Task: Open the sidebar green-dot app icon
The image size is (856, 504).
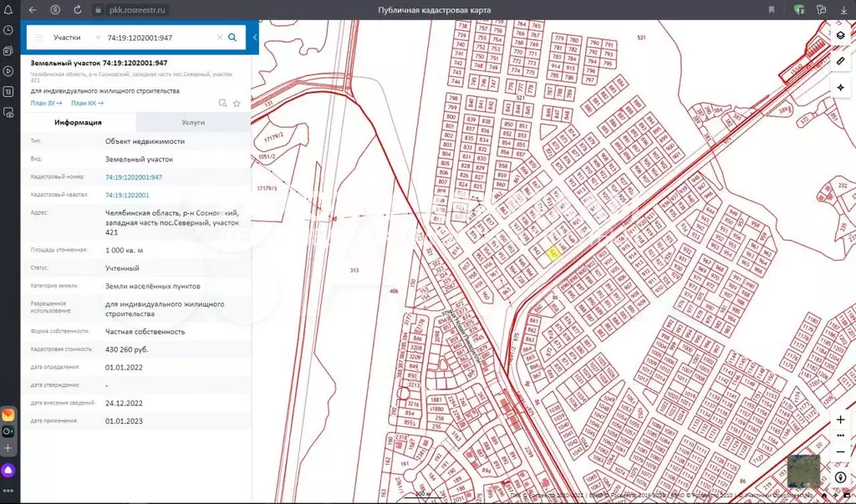Action: pos(8,431)
